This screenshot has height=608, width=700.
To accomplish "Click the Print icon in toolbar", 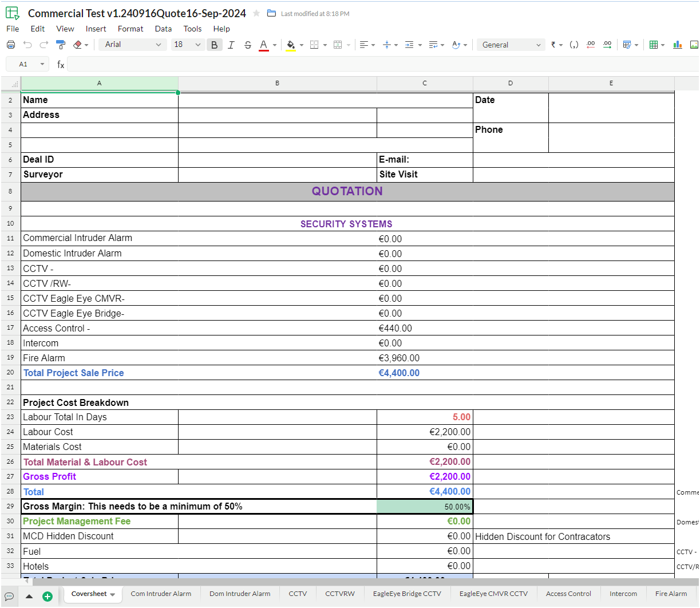I will (10, 45).
